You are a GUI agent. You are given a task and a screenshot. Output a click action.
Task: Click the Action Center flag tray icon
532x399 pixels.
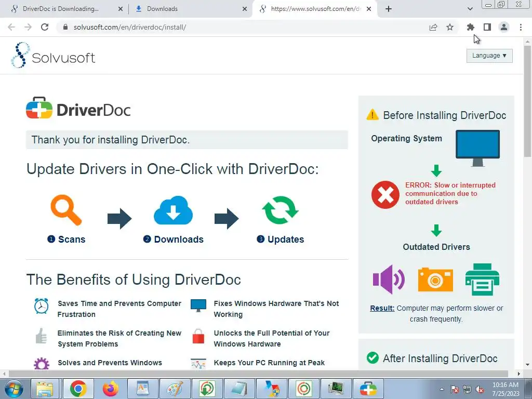(x=454, y=389)
